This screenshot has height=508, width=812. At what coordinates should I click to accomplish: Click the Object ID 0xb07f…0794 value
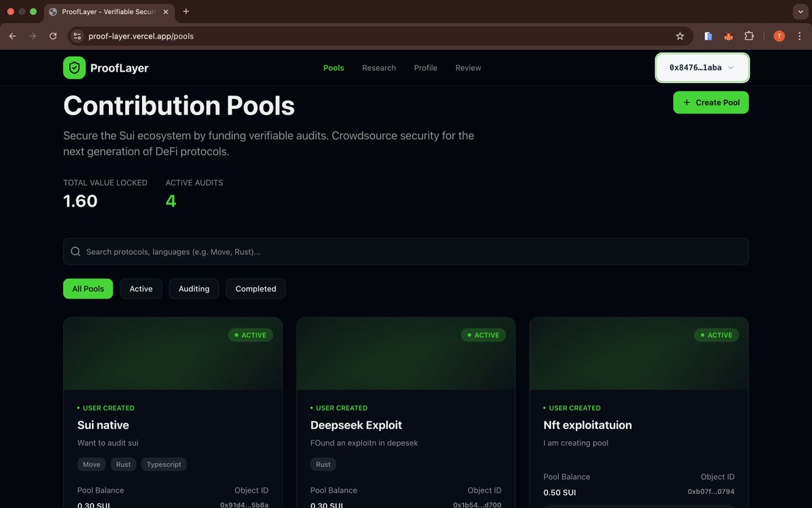coord(710,492)
